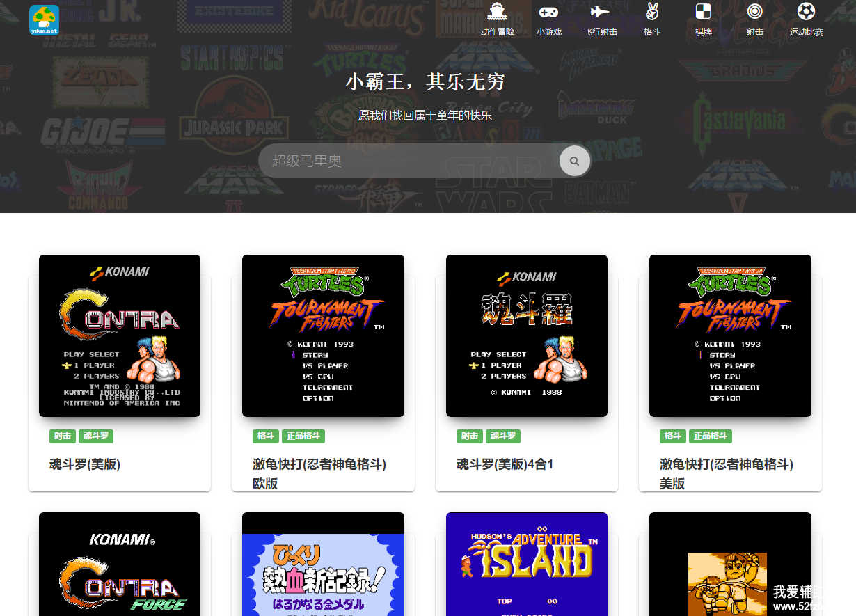This screenshot has height=616, width=856.
Task: Click the 射击 tag under 魂斗罗(美版)4合1
Action: 470,436
